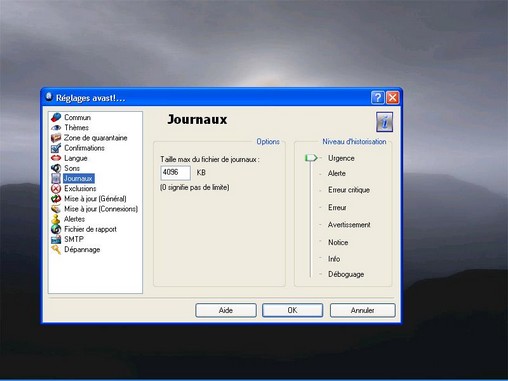Screen dimensions: 508x381
Task: Click the Fichier de rapport globe icon
Action: [56, 229]
